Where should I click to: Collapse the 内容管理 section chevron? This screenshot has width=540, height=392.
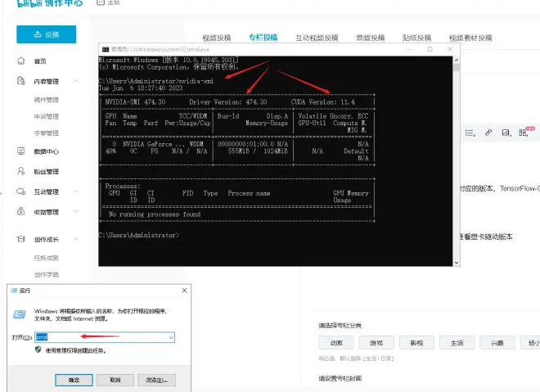tap(76, 81)
